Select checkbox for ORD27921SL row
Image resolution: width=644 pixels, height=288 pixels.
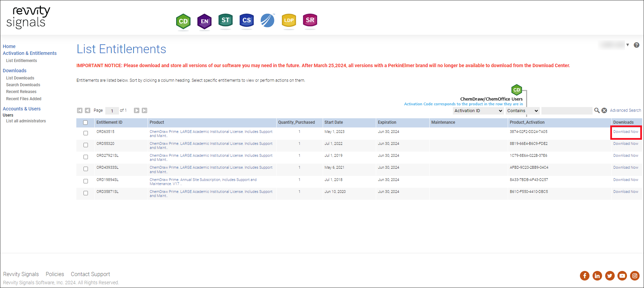pos(86,157)
